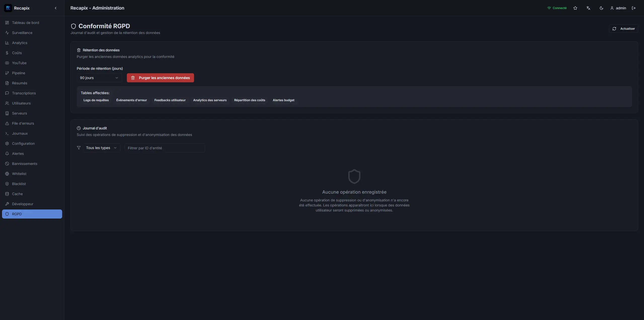Click the Bannissements ban icon
The image size is (644, 320).
click(7, 164)
